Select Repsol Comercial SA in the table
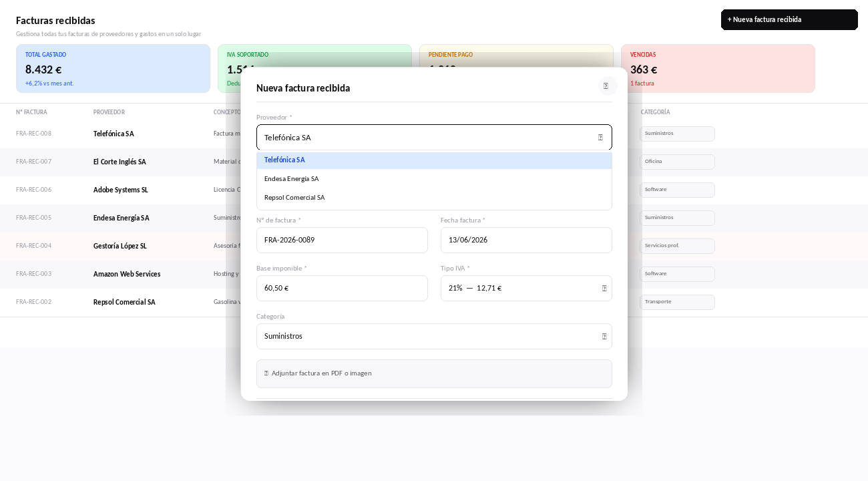 (x=124, y=302)
